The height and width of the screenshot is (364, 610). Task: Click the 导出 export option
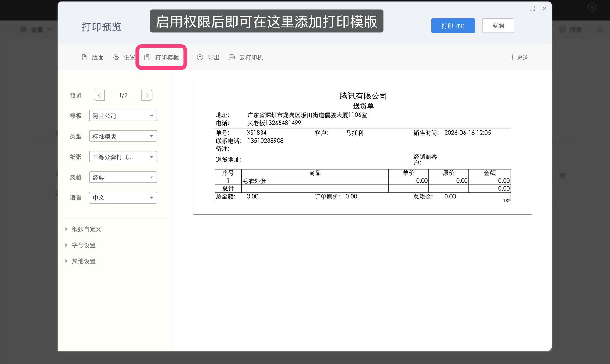click(208, 57)
